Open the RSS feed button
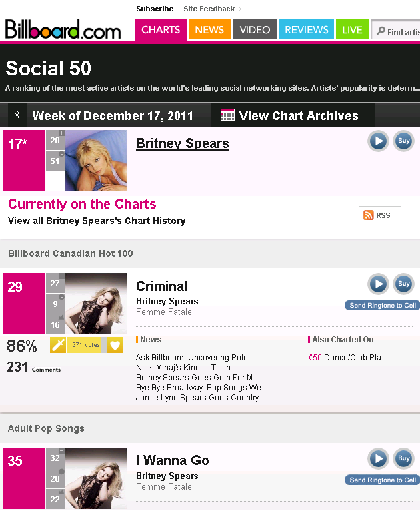Screen dimensions: 420x511 click(x=379, y=215)
